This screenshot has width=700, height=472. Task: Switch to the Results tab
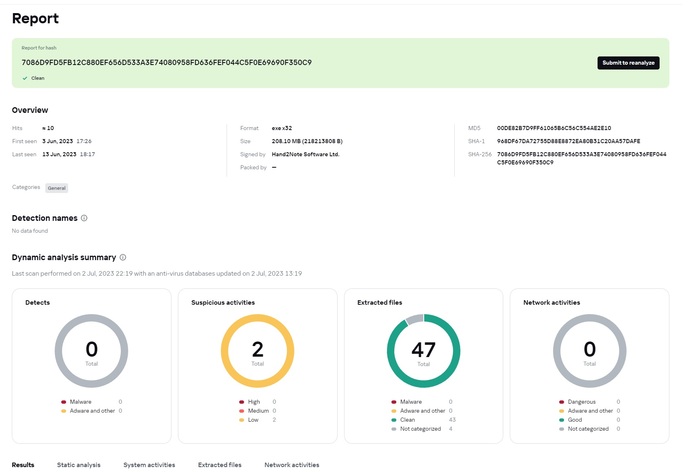(23, 465)
